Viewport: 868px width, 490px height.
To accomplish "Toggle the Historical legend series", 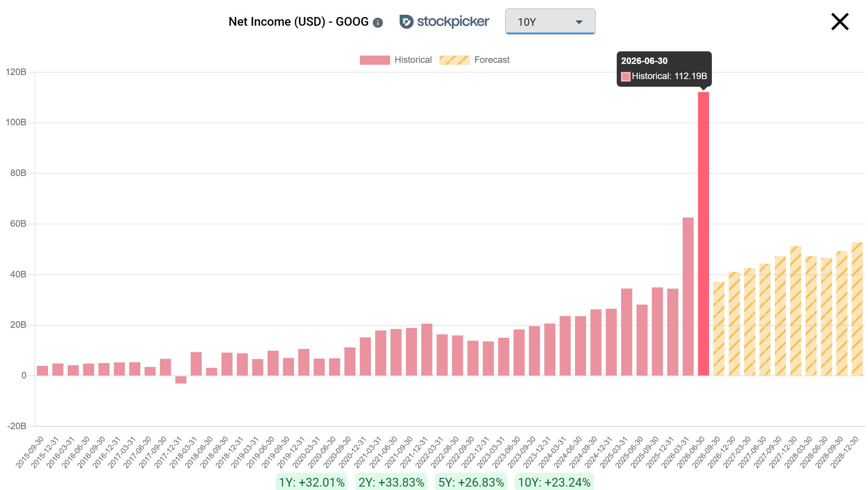I will [395, 60].
